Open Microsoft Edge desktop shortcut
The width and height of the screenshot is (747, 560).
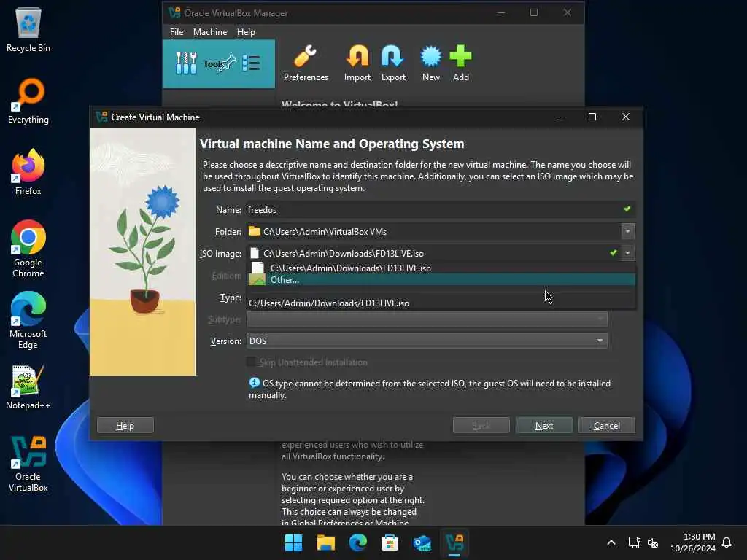pyautogui.click(x=28, y=320)
